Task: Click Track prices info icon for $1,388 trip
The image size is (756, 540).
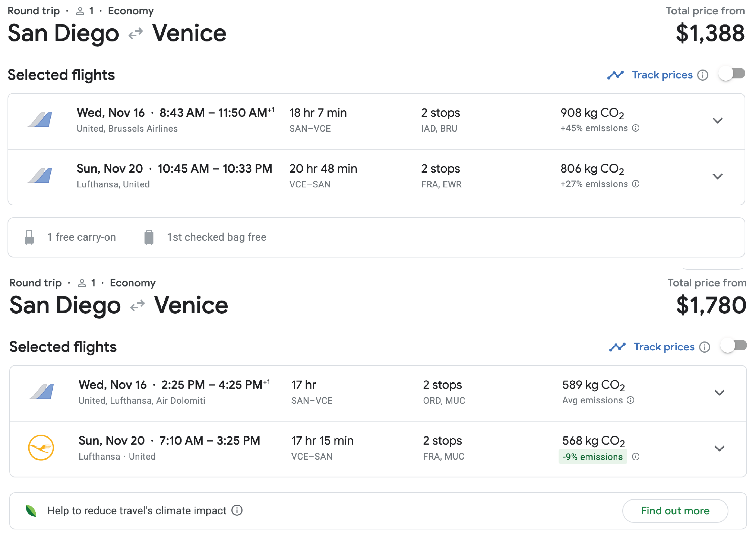Action: point(703,75)
